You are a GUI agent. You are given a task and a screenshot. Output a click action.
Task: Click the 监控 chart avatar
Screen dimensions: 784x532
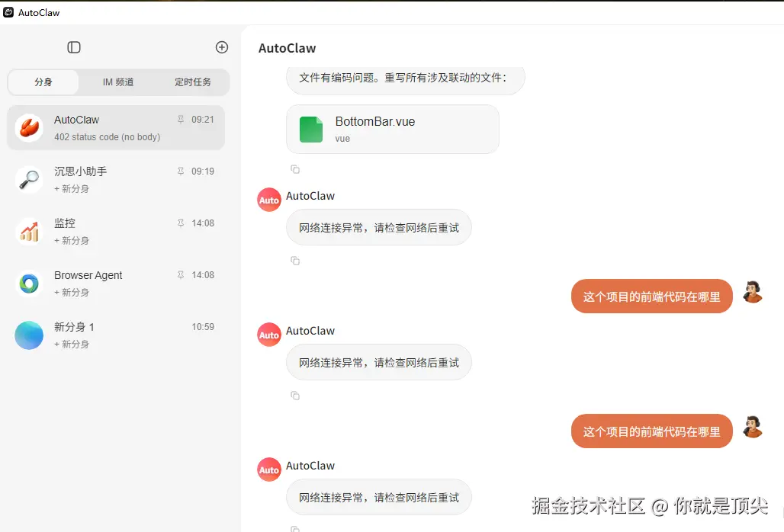[28, 230]
